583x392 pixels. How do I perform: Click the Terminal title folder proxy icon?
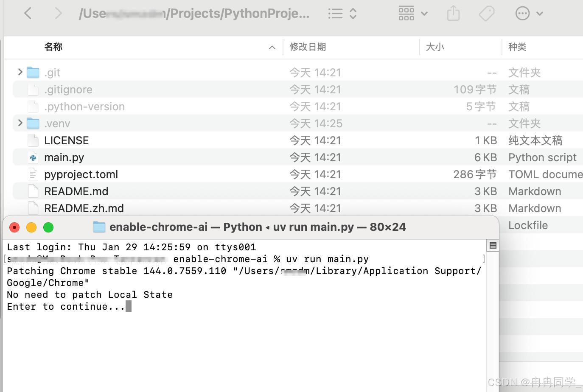pyautogui.click(x=99, y=227)
